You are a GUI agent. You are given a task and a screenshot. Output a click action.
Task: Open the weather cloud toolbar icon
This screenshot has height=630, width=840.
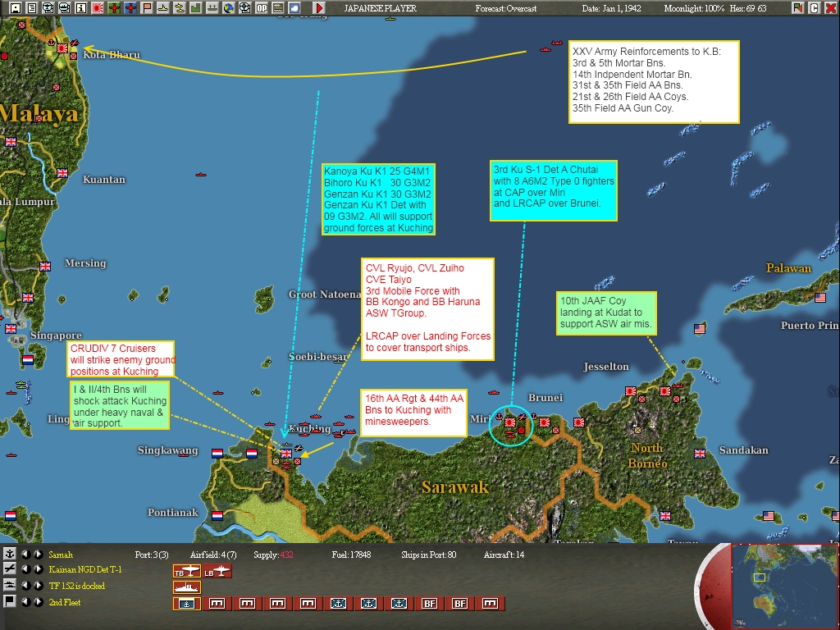point(294,7)
